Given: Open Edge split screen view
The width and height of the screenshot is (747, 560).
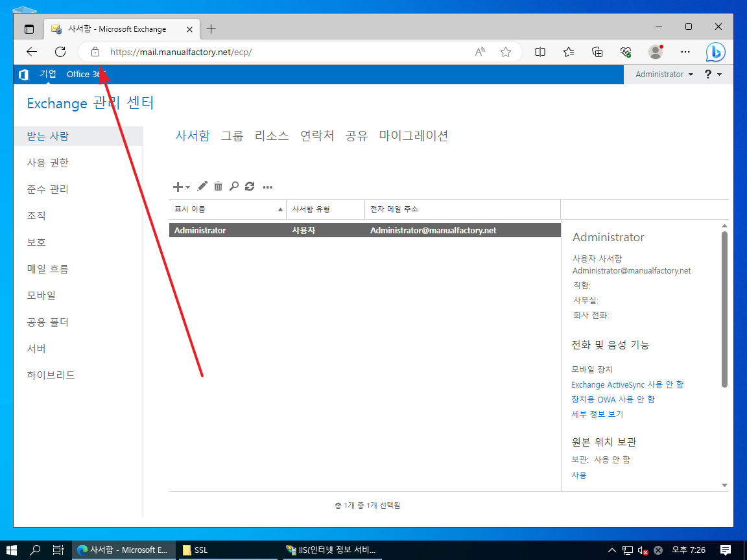Looking at the screenshot, I should [540, 52].
